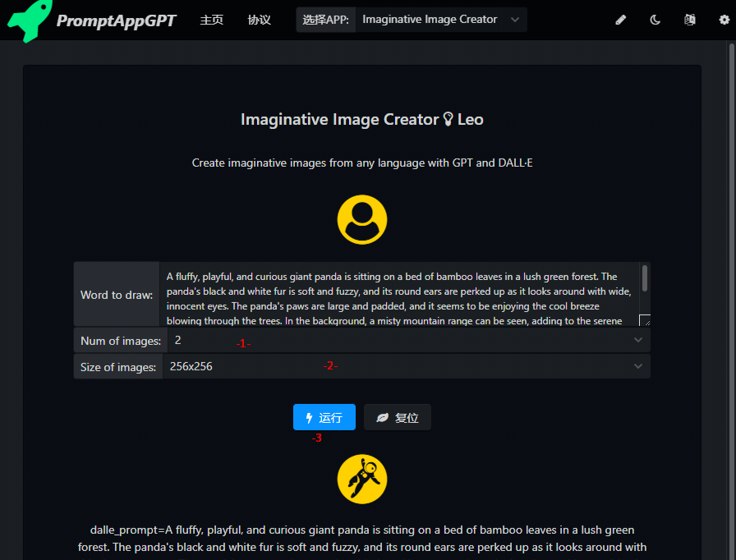Click the 'Word to draw:' label

pos(117,295)
